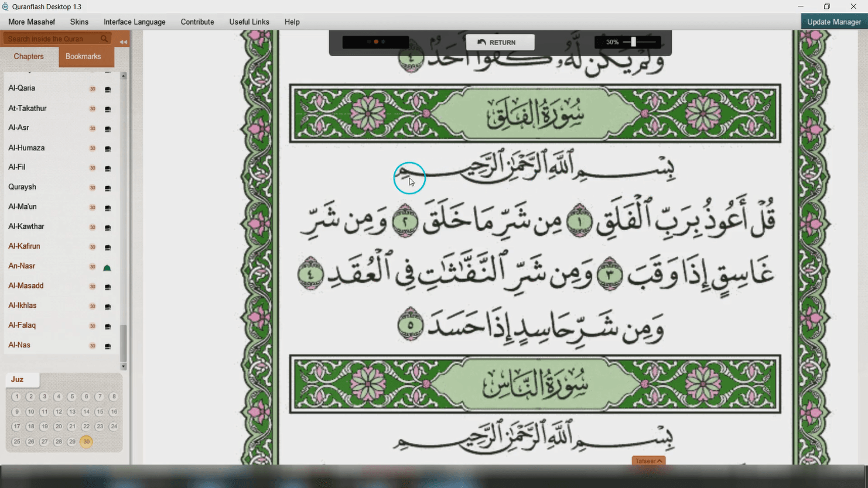
Task: Click the chapter list scroll-up arrow
Action: (123, 76)
